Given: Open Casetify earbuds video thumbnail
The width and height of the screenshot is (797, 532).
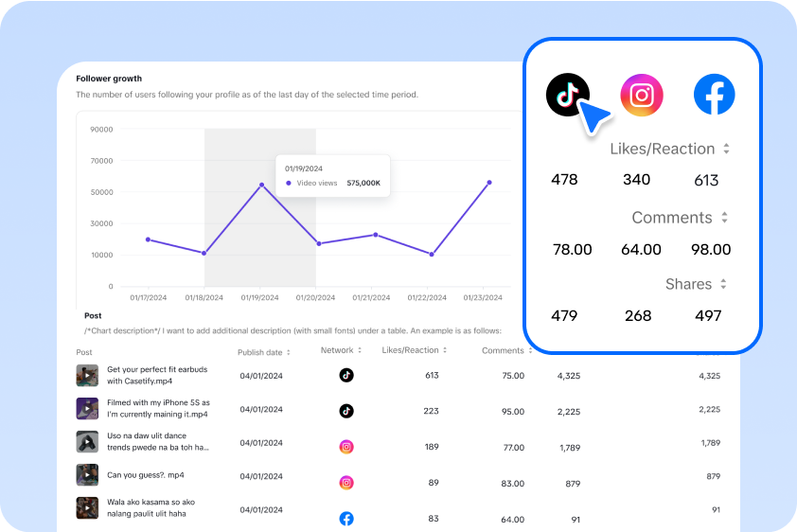Looking at the screenshot, I should 87,376.
